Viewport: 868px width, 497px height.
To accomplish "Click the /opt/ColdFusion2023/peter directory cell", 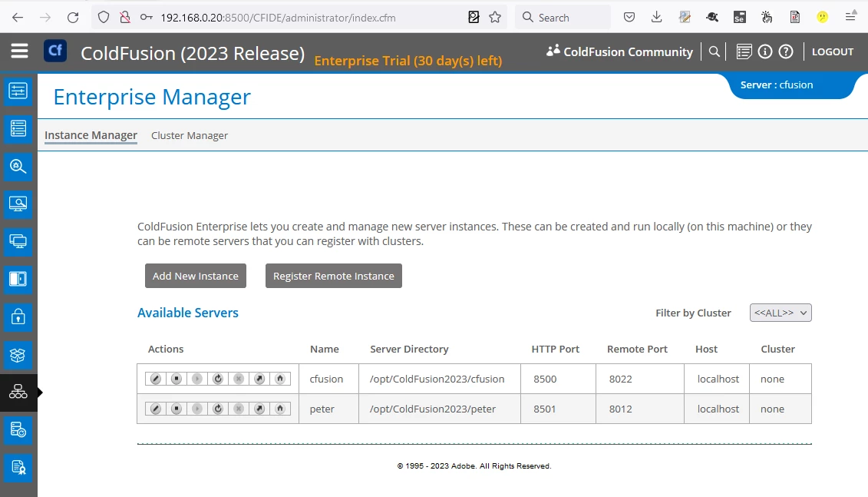I will pyautogui.click(x=440, y=409).
